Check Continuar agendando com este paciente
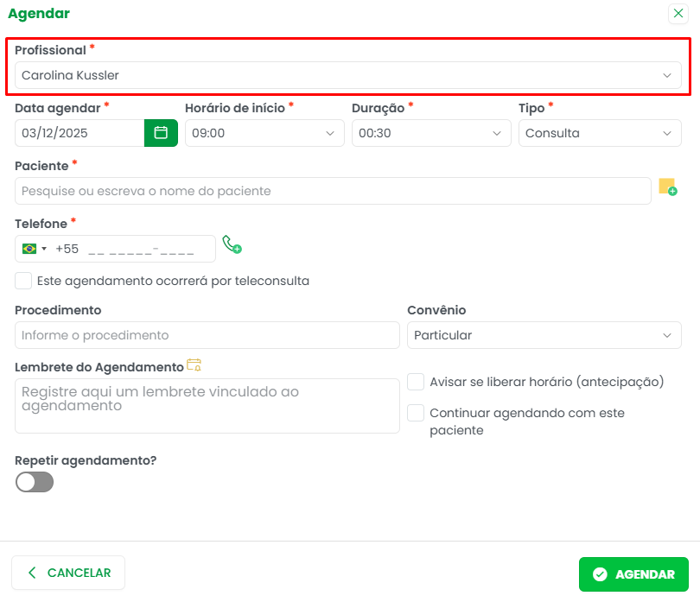This screenshot has height=602, width=700. (x=416, y=413)
